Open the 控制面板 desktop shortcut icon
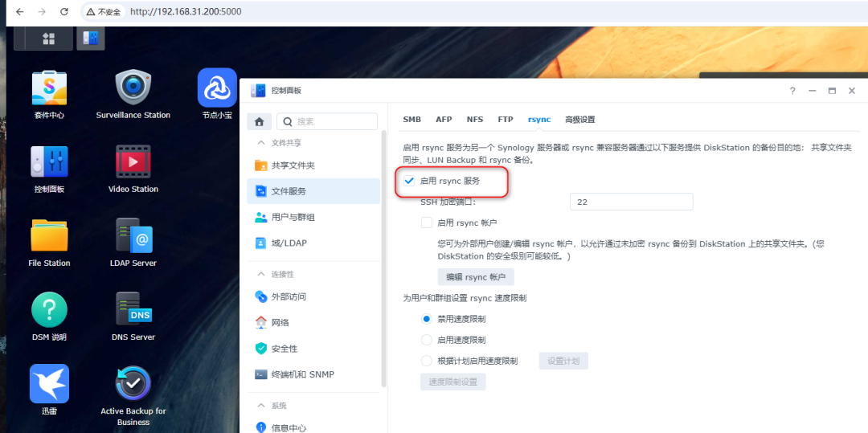Viewport: 868px width, 433px height. pos(49,162)
